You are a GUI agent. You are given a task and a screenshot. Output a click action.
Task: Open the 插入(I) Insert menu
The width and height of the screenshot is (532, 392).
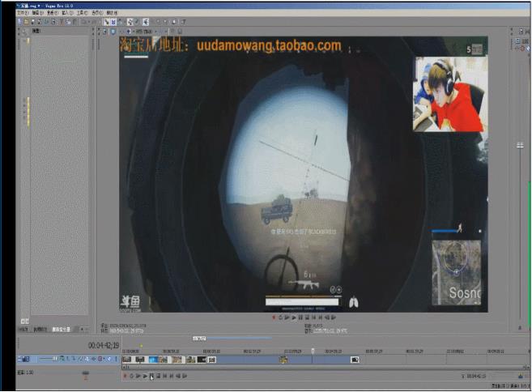coord(67,13)
